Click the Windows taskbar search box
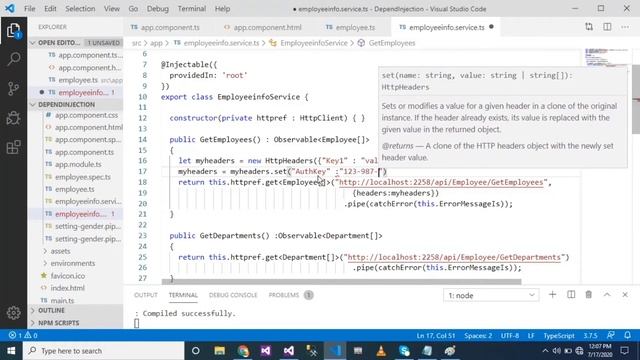Image resolution: width=640 pixels, height=360 pixels. pyautogui.click(x=104, y=351)
